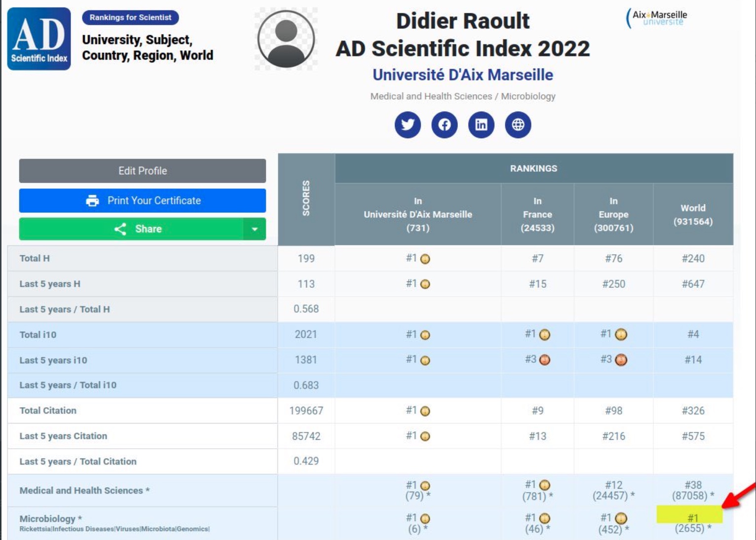The height and width of the screenshot is (540, 756).
Task: Click gold medal in Total H university rank
Action: tap(425, 259)
